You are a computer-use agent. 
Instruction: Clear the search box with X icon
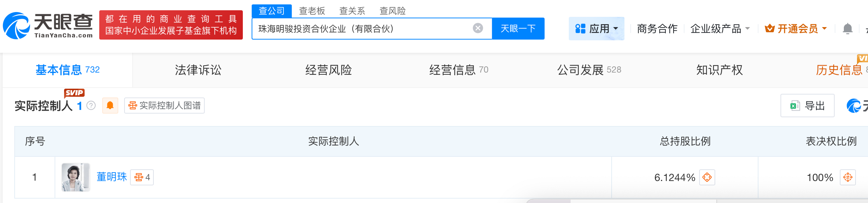pyautogui.click(x=478, y=28)
